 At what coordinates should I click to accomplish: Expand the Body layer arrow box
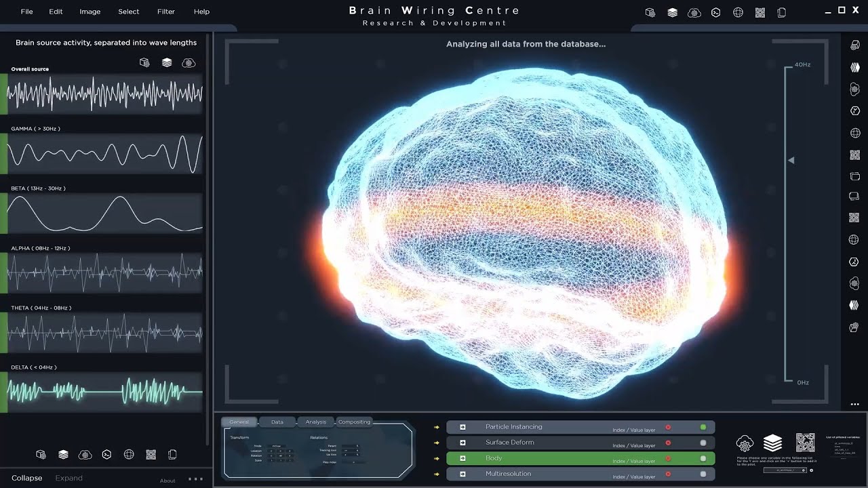coord(462,458)
